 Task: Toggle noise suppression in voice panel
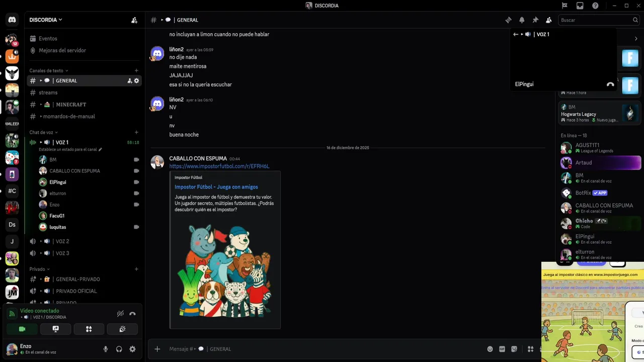(x=120, y=314)
